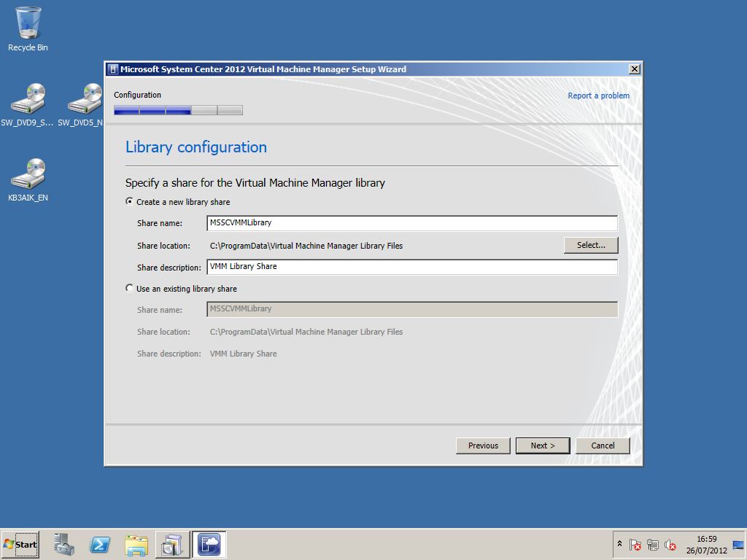Click the active share location path text
This screenshot has height=560, width=747.
(x=306, y=246)
